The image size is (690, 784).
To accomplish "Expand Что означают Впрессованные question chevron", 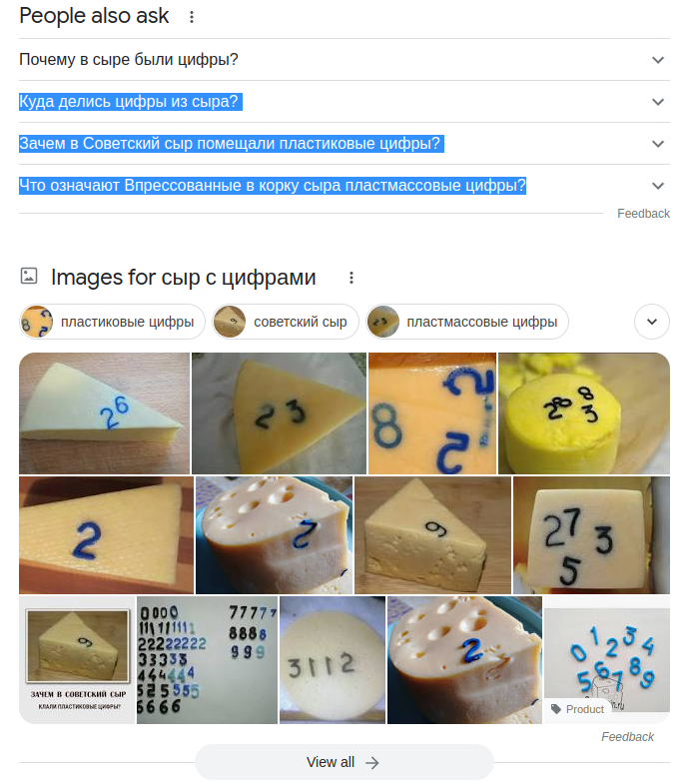I will click(658, 186).
